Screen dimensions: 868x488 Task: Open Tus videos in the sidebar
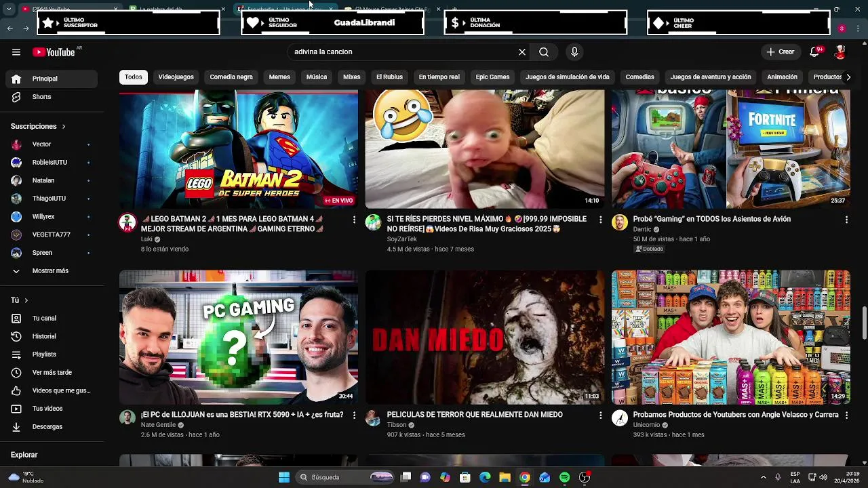coord(52,409)
